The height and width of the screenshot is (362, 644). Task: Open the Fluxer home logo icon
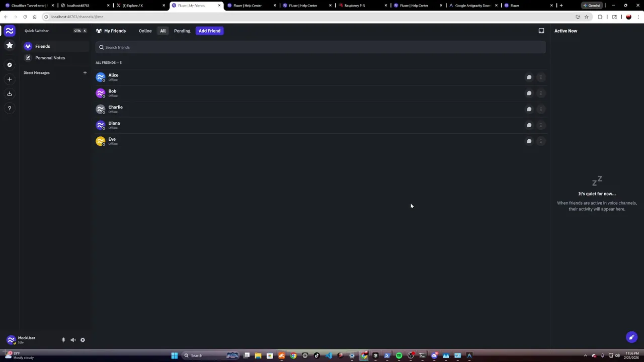(x=9, y=31)
